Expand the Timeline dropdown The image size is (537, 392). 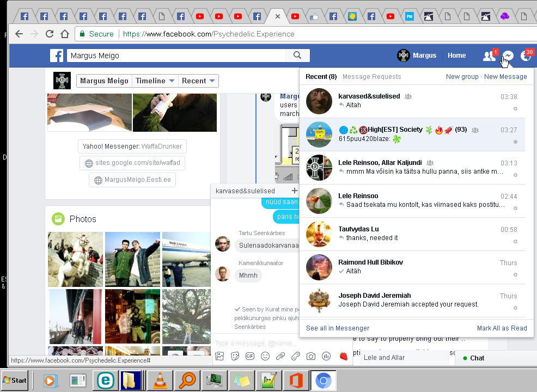(x=155, y=81)
